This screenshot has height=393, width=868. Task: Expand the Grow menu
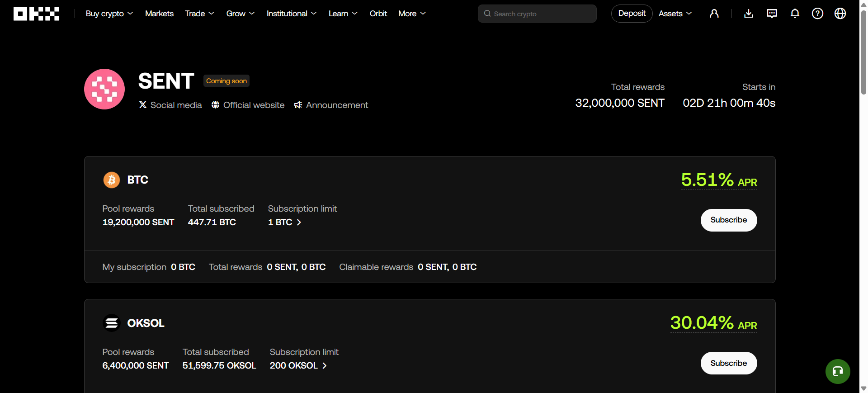click(x=241, y=14)
